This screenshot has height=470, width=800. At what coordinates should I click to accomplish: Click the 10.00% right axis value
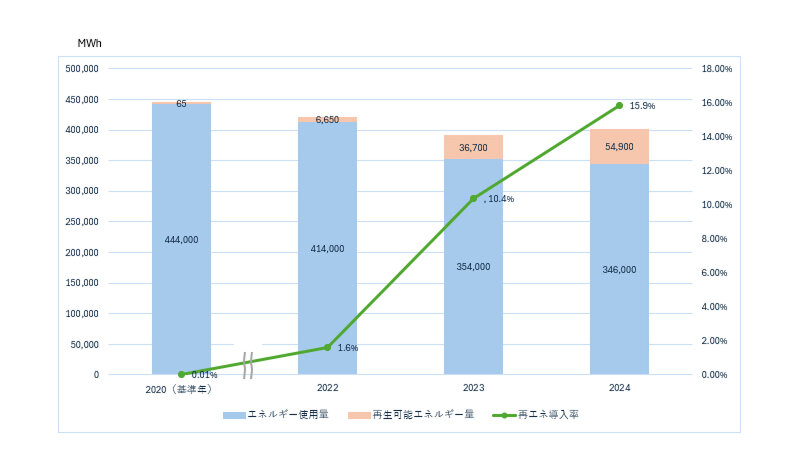716,205
